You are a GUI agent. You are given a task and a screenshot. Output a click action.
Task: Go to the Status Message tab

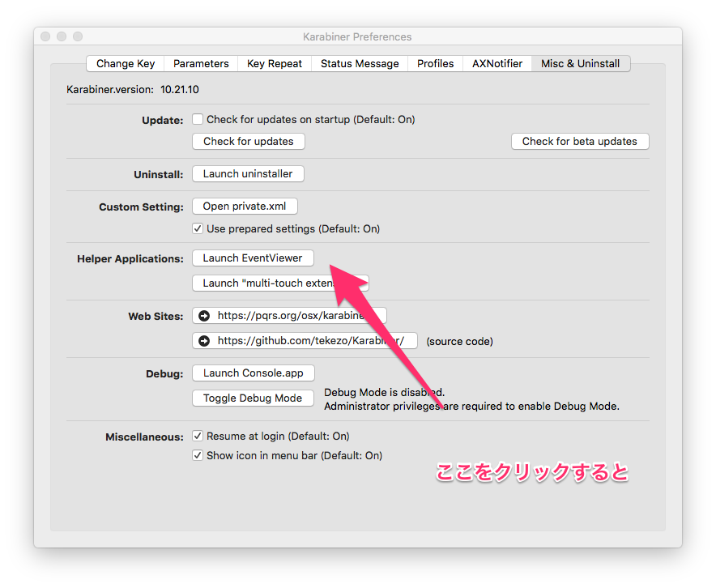[x=360, y=63]
